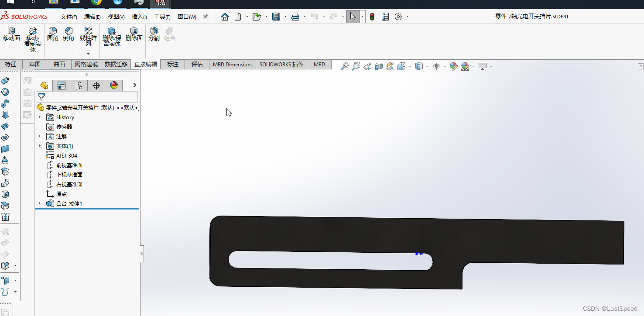
Task: Toggle the Hide/Show Items eye icon
Action: coord(436,66)
